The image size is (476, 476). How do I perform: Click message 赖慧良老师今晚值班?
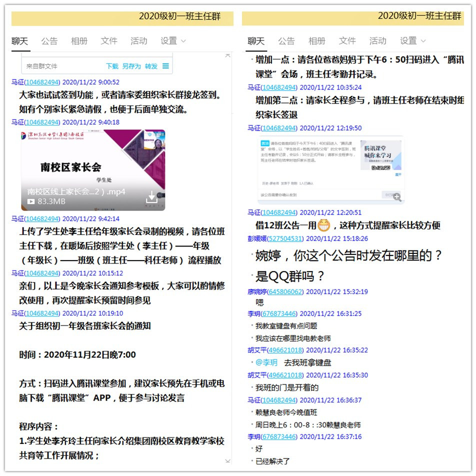tap(286, 412)
